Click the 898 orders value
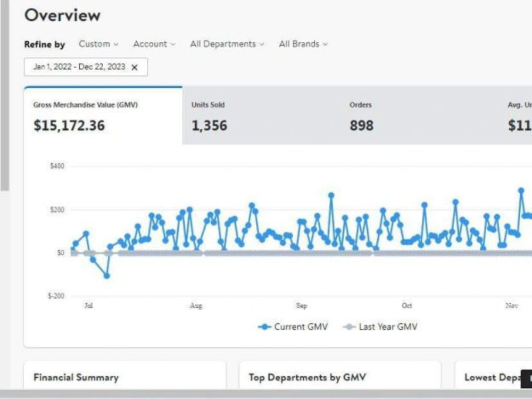This screenshot has height=399, width=532. (x=362, y=126)
